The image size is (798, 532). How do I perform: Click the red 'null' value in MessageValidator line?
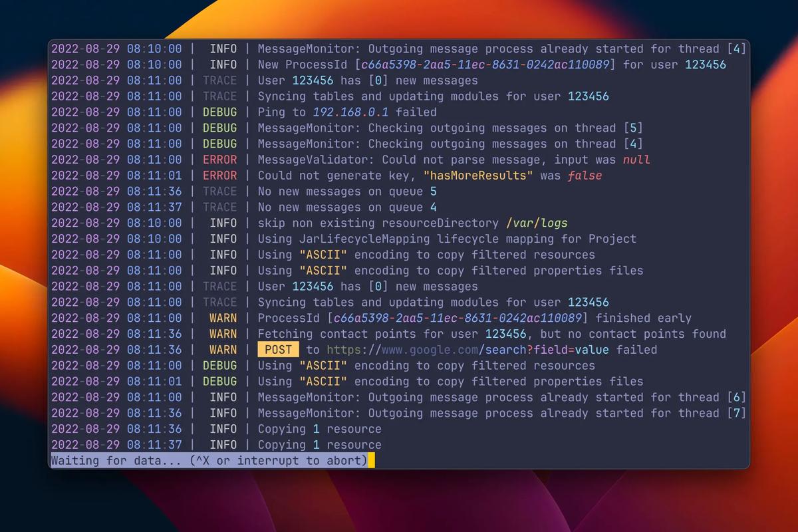[636, 160]
